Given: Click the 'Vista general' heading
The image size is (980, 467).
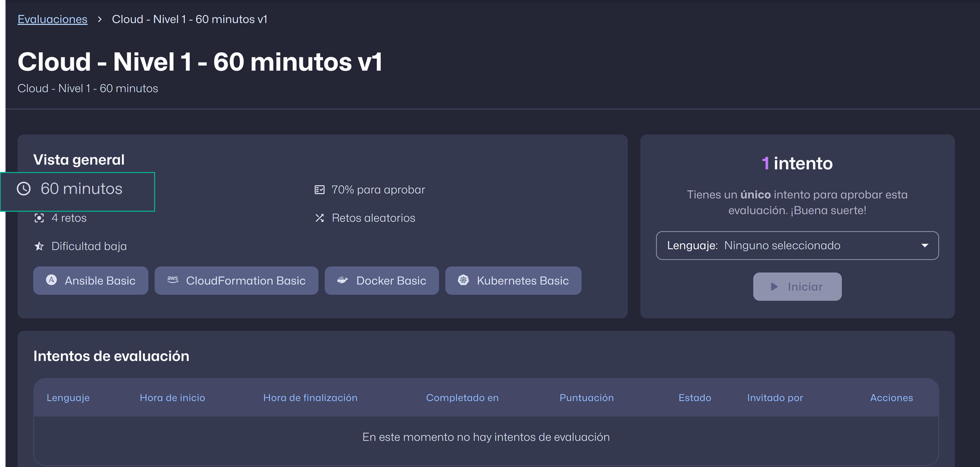Looking at the screenshot, I should tap(79, 160).
